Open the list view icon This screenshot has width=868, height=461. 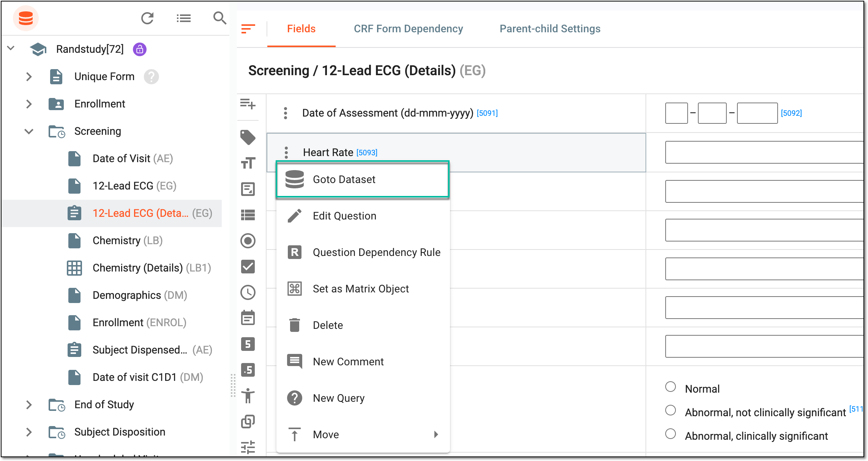point(183,18)
